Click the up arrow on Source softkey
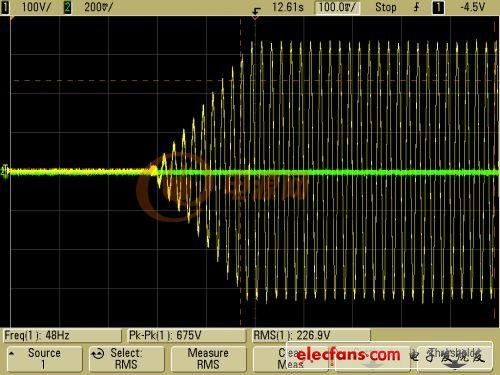The height and width of the screenshot is (375, 500). (12, 353)
